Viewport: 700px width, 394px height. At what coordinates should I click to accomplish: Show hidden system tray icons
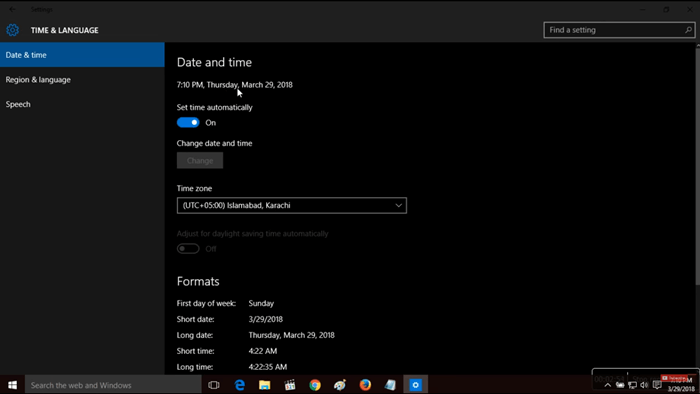click(608, 385)
